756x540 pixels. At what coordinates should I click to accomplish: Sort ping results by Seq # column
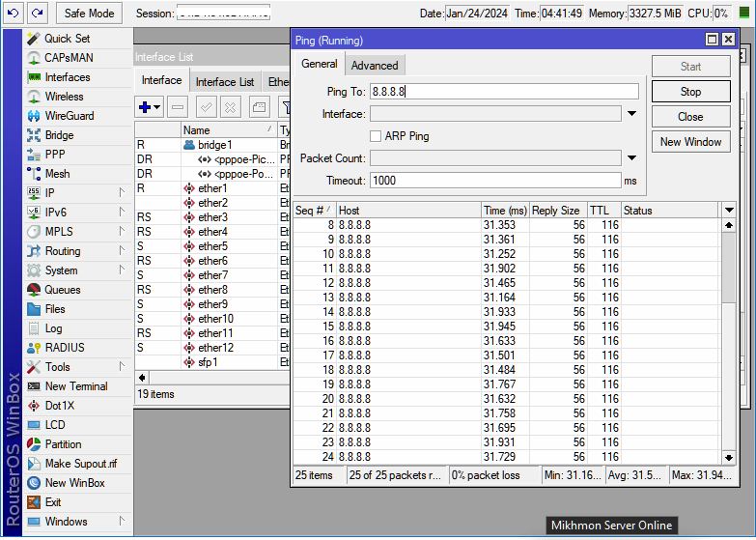[315, 211]
